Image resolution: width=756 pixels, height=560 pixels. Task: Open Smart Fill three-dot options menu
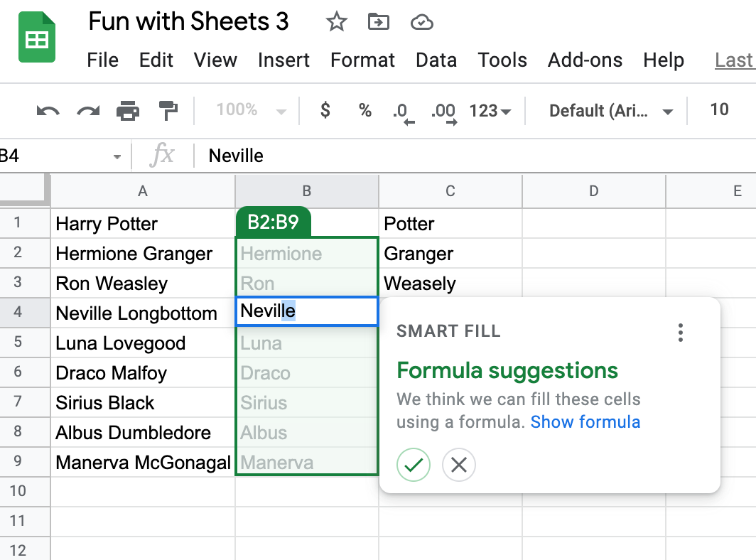(681, 332)
